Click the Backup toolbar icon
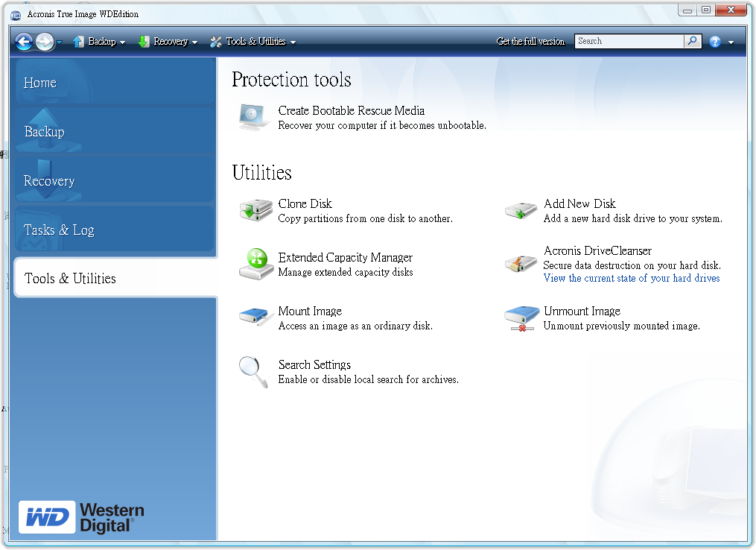This screenshot has width=756, height=550. 78,42
